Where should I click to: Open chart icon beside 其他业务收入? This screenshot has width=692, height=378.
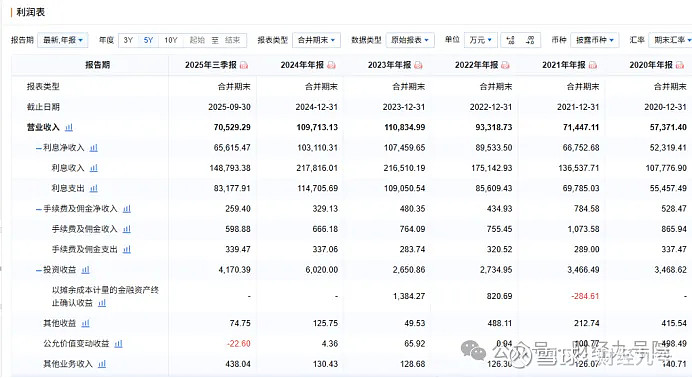coord(102,364)
